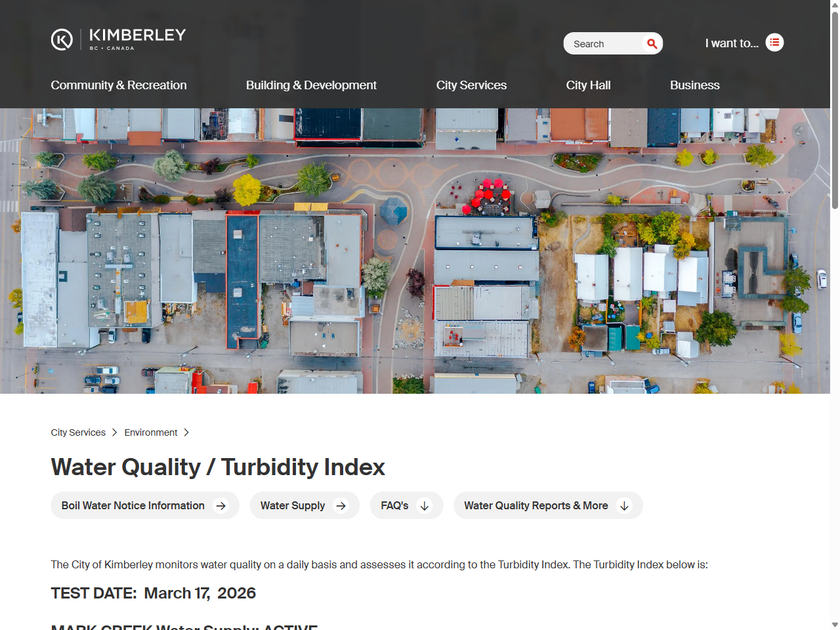840x630 pixels.
Task: Click the 'The City of Kimberley monitors' paragraph
Action: (x=379, y=564)
